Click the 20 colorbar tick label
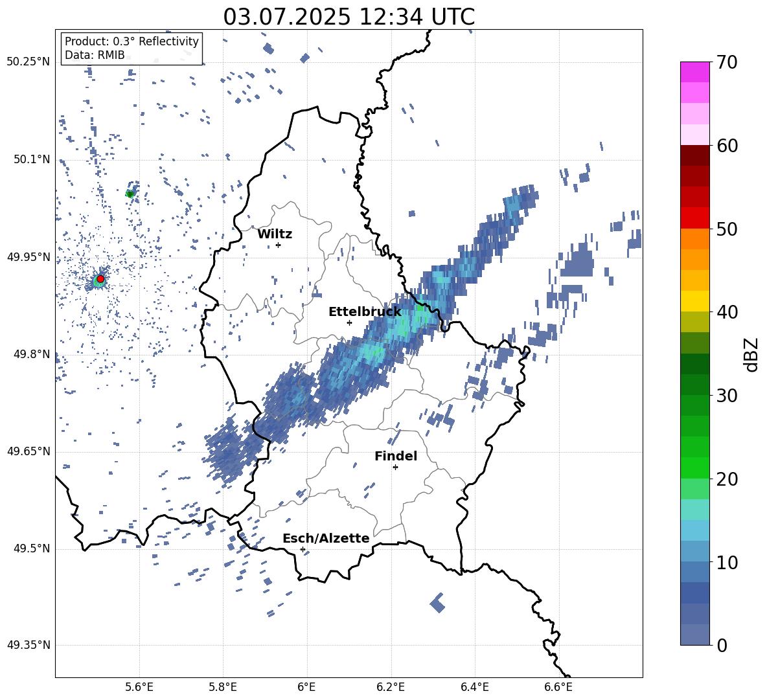The width and height of the screenshot is (767, 700). [727, 479]
